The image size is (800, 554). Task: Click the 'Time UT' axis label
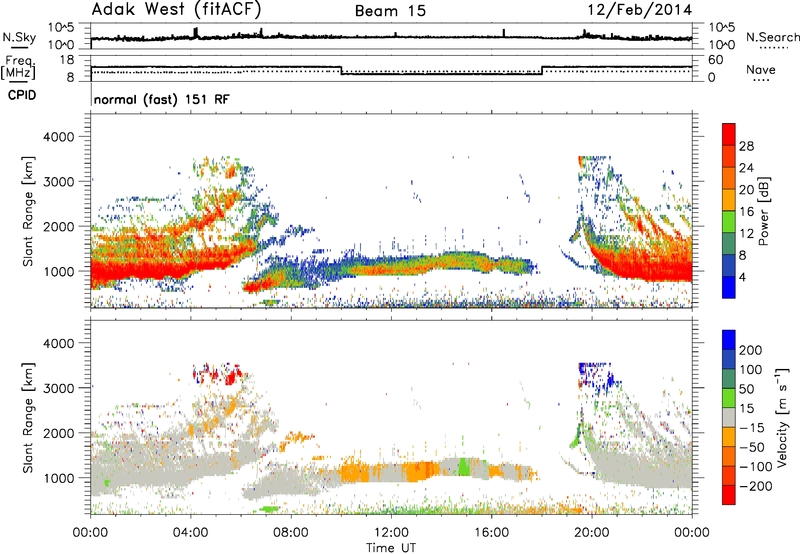[391, 547]
